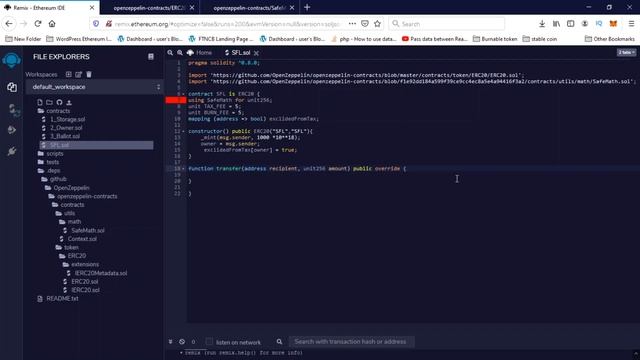Click the transaction hash search field
The image size is (640, 360).
point(351,342)
